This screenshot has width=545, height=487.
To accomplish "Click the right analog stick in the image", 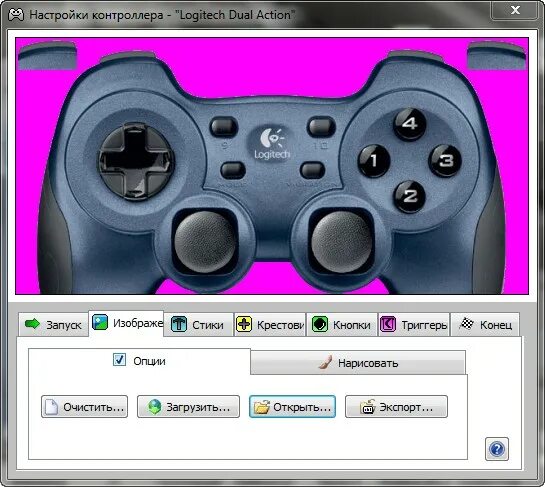I will coord(342,242).
